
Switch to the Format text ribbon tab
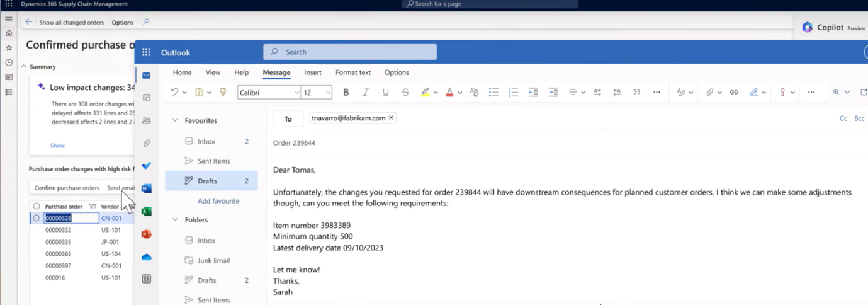point(353,72)
